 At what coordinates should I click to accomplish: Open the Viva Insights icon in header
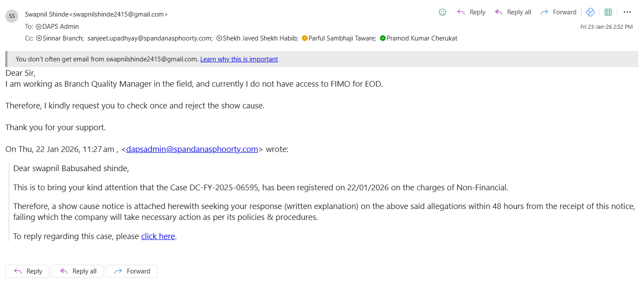click(590, 12)
